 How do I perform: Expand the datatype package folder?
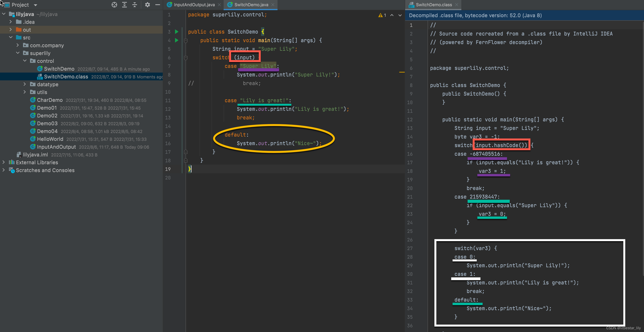coord(25,84)
